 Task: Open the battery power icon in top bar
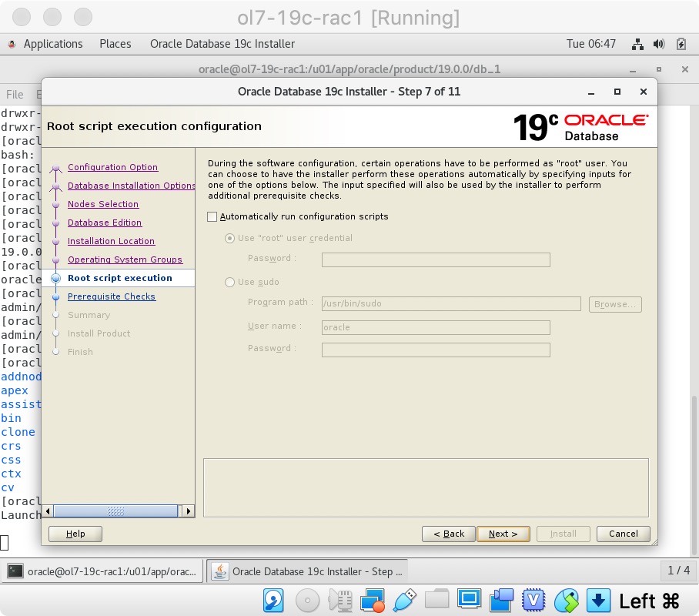681,44
